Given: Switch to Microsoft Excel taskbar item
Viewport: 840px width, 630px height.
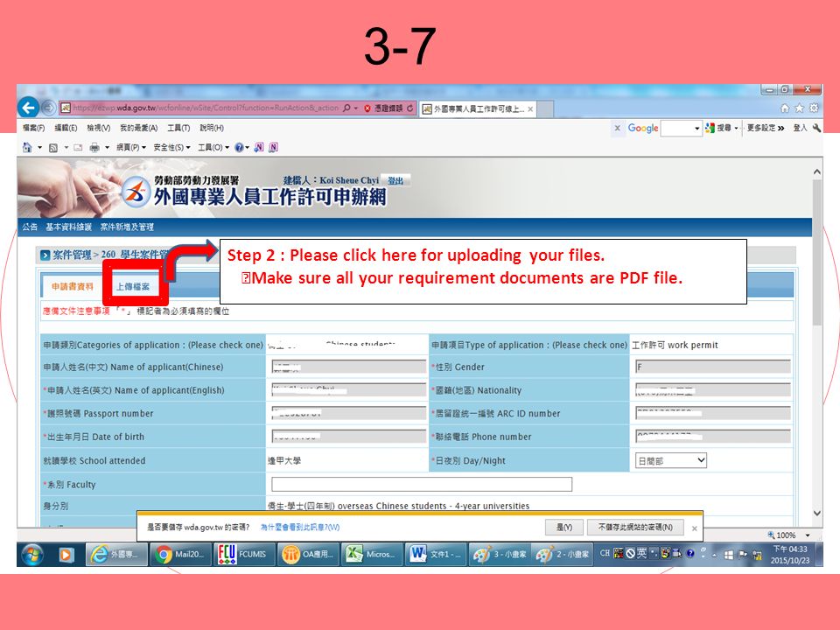Looking at the screenshot, I should (x=371, y=555).
